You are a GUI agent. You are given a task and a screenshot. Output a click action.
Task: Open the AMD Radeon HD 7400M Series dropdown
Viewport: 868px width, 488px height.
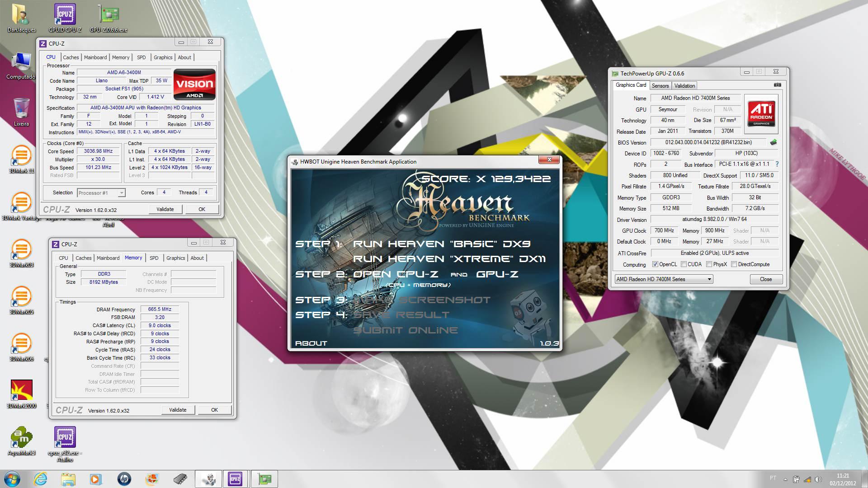click(x=664, y=279)
